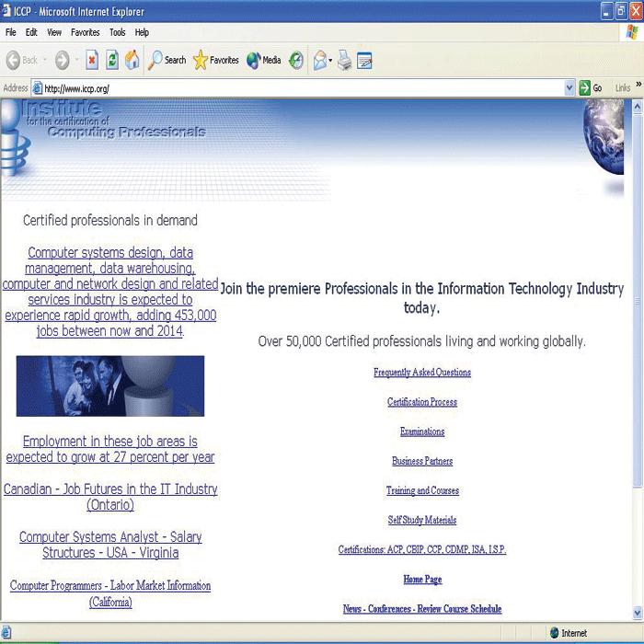The width and height of the screenshot is (644, 644).
Task: Open the View menu
Action: pyautogui.click(x=54, y=32)
